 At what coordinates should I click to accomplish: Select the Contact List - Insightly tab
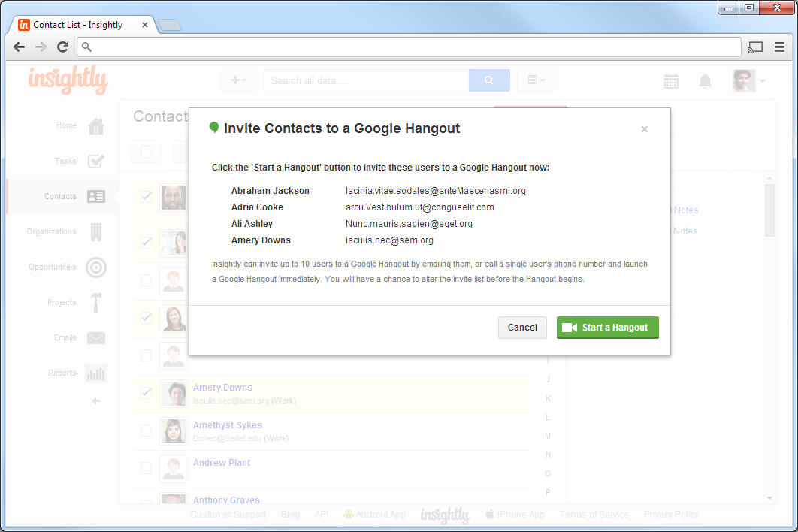[83, 25]
